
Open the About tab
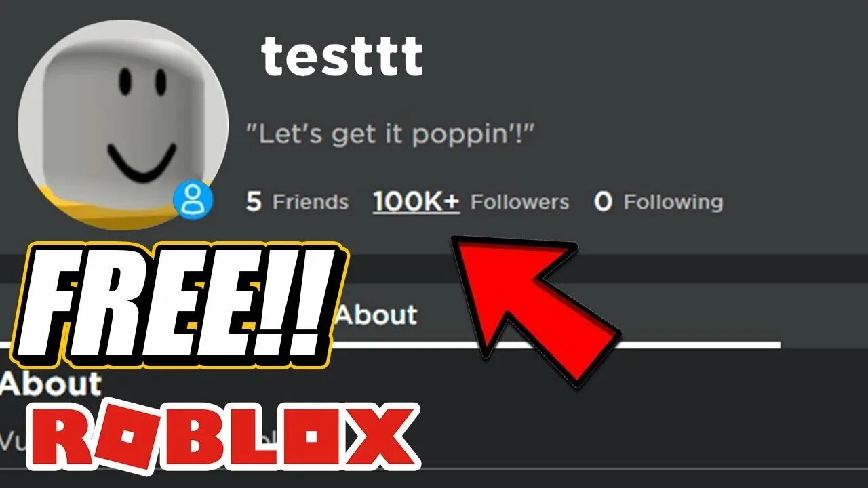[377, 314]
